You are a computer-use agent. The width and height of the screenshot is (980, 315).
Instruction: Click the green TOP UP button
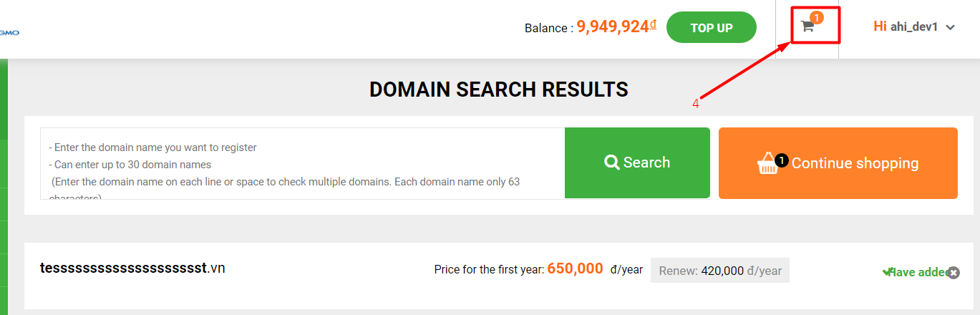pyautogui.click(x=712, y=28)
